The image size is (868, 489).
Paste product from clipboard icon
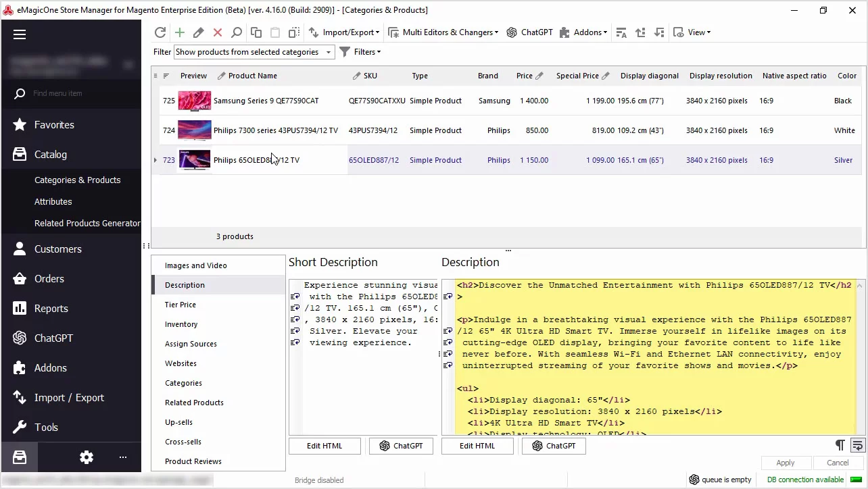click(275, 32)
